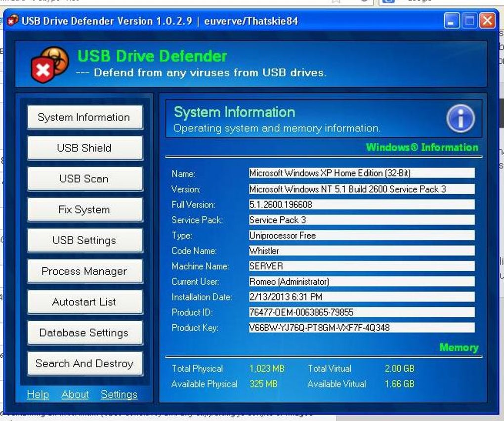Click the System Information panel title
This screenshot has width=504, height=421.
pos(234,112)
